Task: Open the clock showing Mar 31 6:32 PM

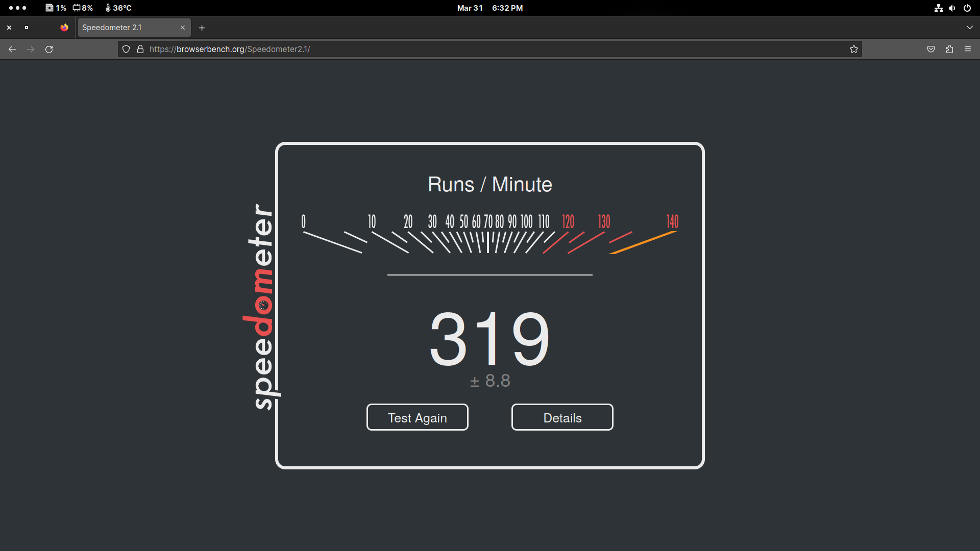Action: [490, 8]
